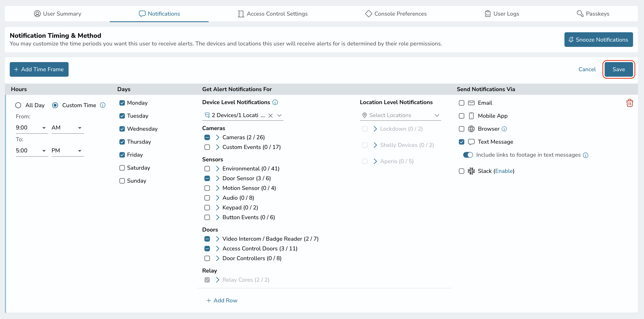Image resolution: width=644 pixels, height=319 pixels.
Task: Open the 2 Devices/1 Location dropdown arrow
Action: (x=279, y=115)
